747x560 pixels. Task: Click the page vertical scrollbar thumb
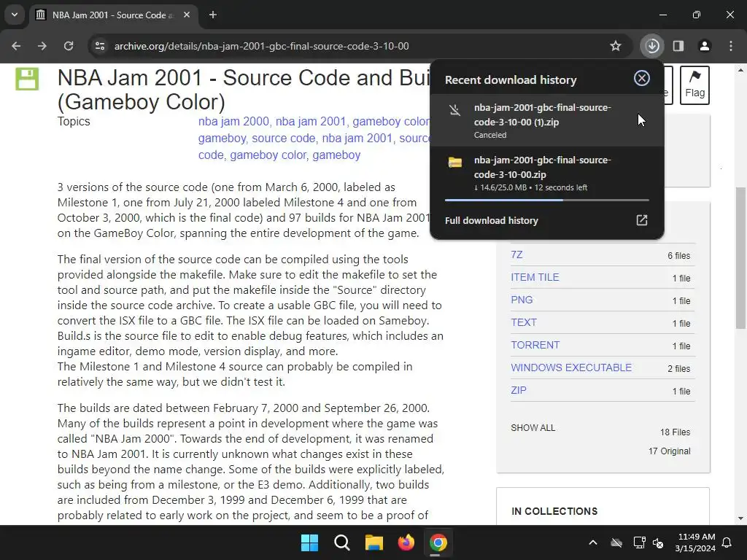coord(740,257)
